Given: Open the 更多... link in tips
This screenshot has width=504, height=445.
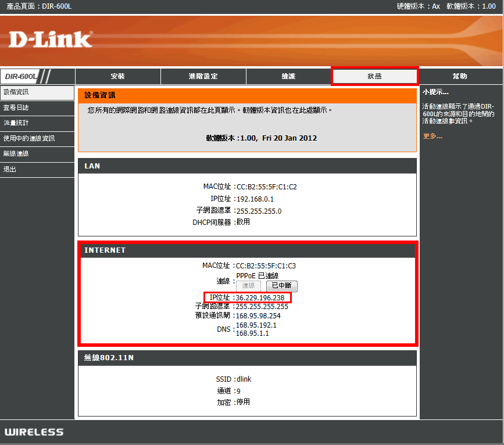Looking at the screenshot, I should [x=432, y=137].
